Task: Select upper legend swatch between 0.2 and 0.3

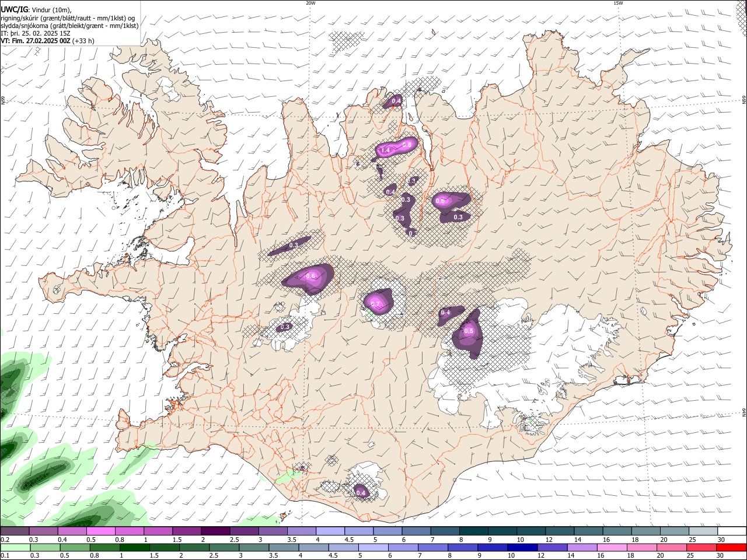Action: 15,531
